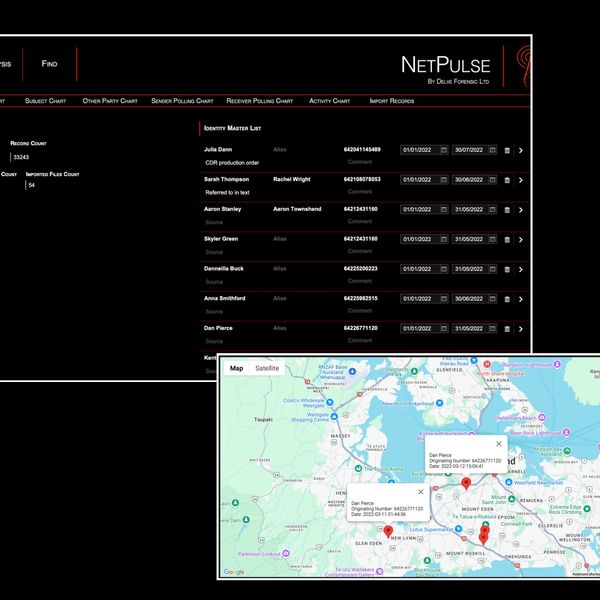The width and height of the screenshot is (600, 600).
Task: Open the Receiver Polling Chart tab
Action: click(259, 101)
